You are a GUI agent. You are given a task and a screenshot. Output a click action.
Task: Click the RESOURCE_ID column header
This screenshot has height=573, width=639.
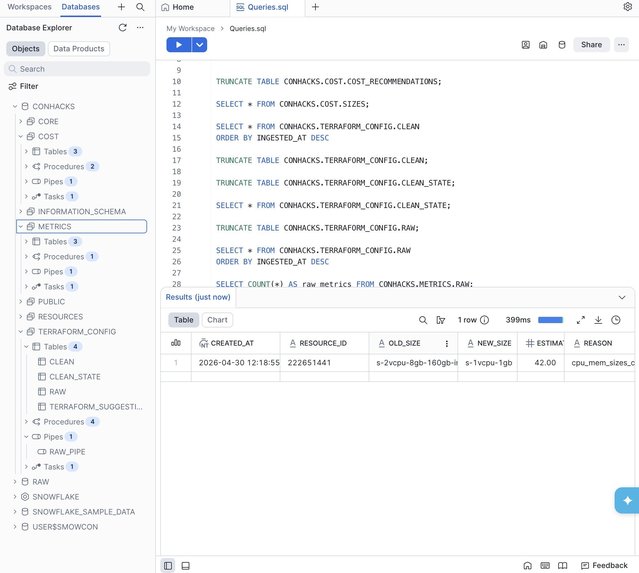(x=324, y=343)
